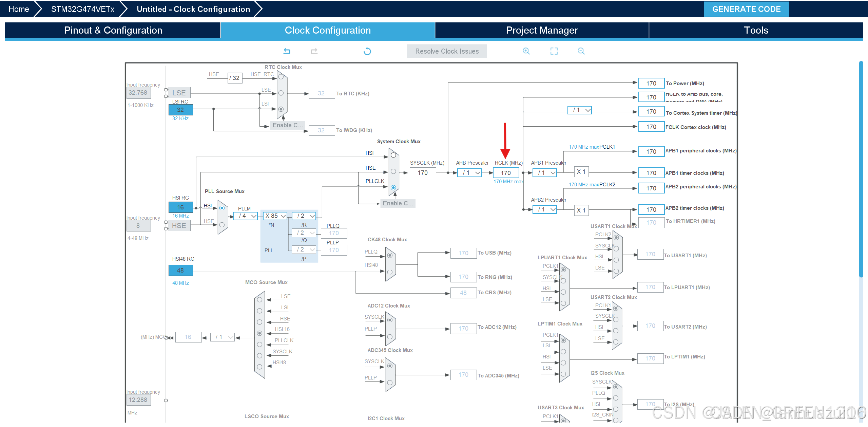This screenshot has width=868, height=427.
Task: Click the redo arrow icon
Action: 314,51
